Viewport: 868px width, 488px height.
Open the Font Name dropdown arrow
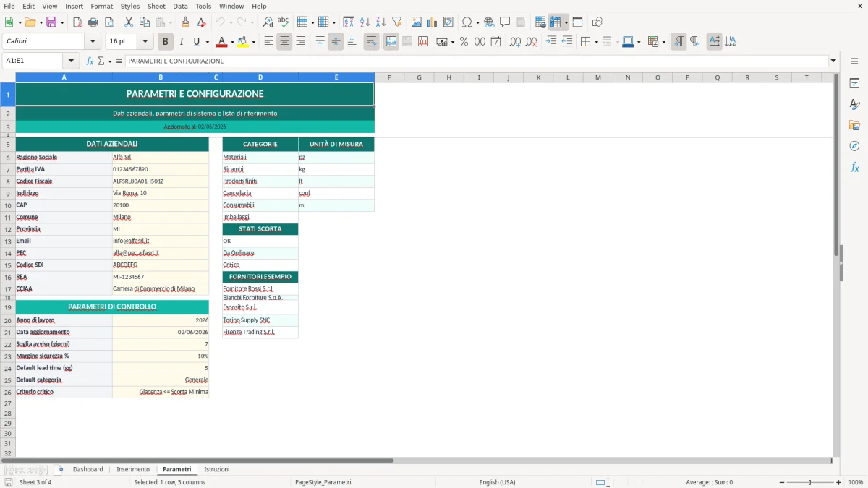(92, 42)
